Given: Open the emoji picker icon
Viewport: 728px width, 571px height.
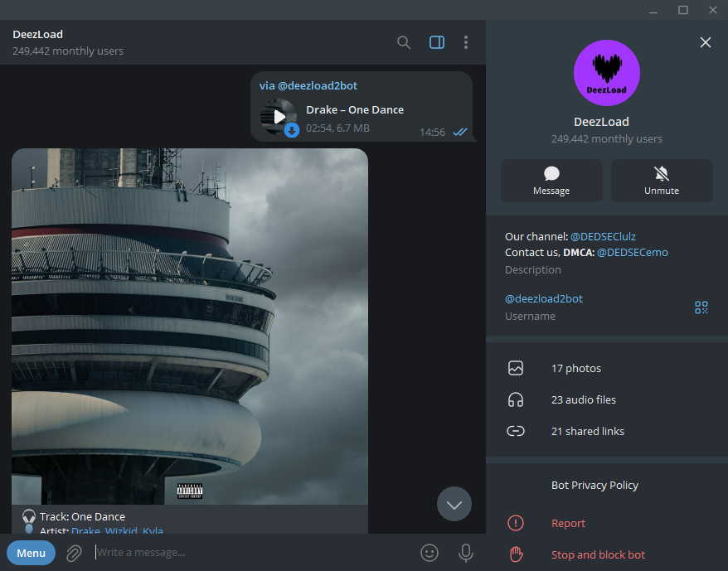Looking at the screenshot, I should [x=430, y=553].
